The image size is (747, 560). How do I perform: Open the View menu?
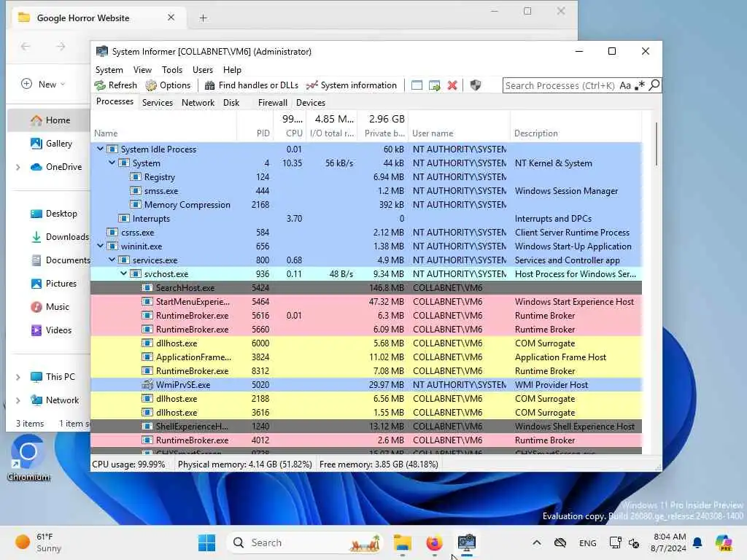[x=142, y=70]
